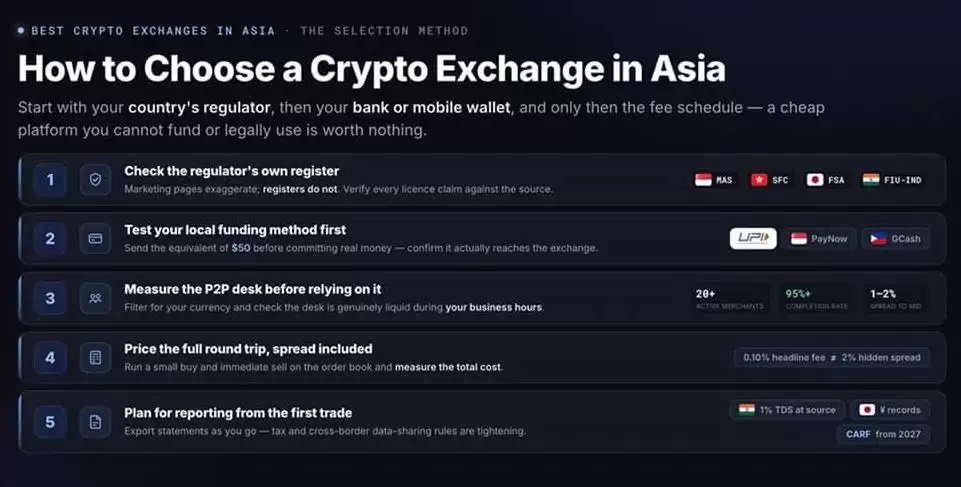Select the MAS Singapore regulator badge
The width and height of the screenshot is (961, 487).
(713, 180)
